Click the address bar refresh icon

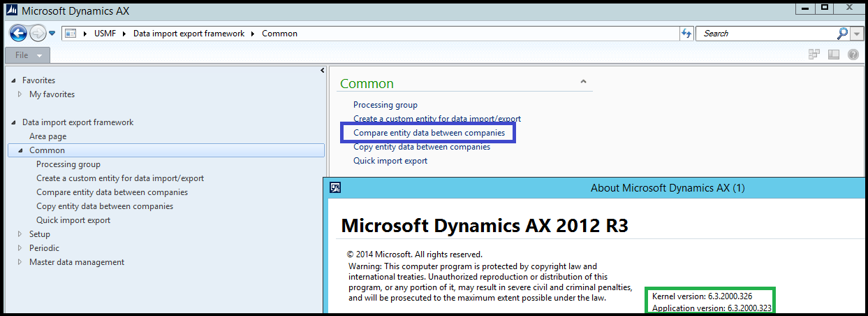pos(686,34)
